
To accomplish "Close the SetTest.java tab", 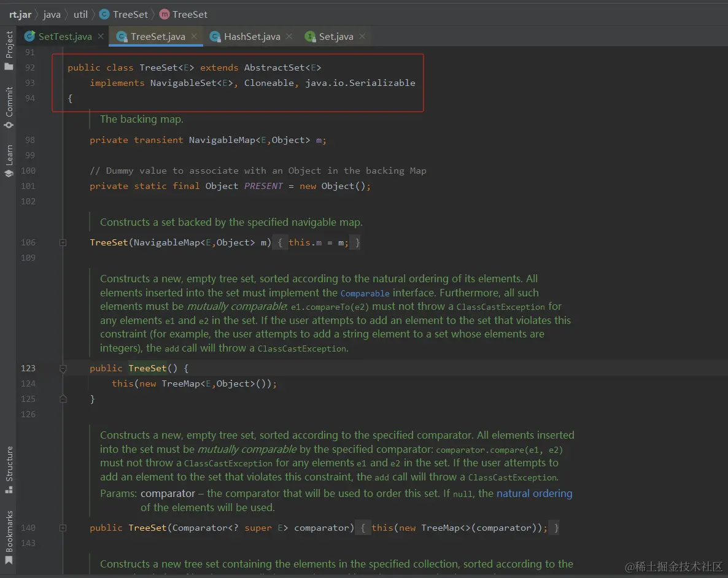I will [101, 36].
